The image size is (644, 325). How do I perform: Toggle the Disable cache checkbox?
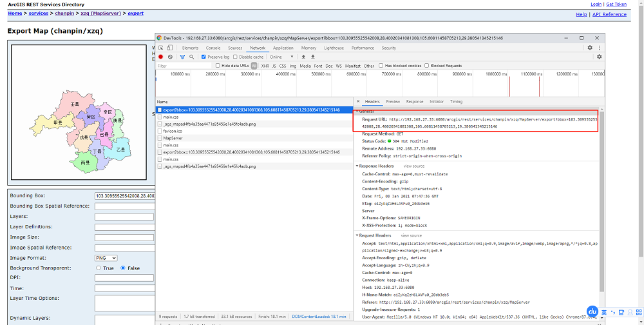[x=235, y=57]
